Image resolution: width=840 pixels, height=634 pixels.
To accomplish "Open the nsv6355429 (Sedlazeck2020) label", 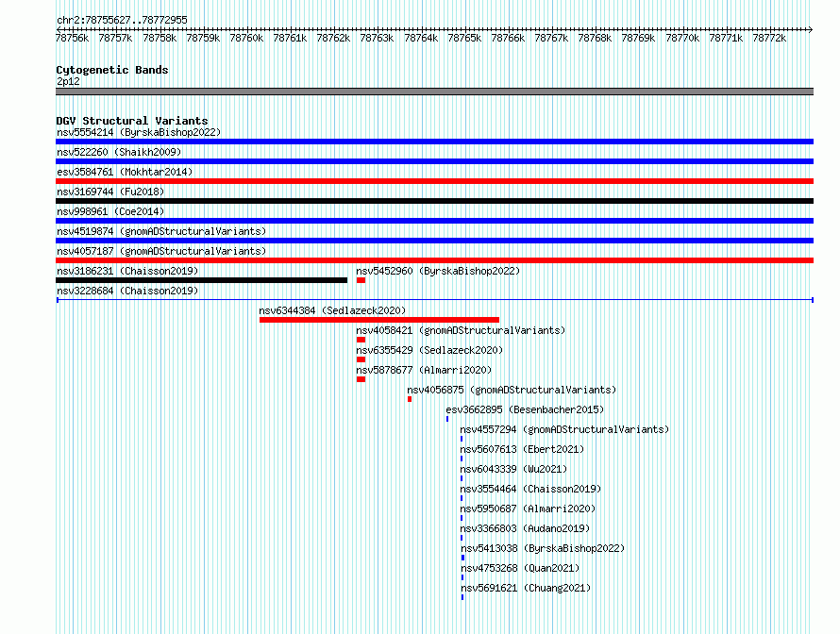I will coord(429,350).
